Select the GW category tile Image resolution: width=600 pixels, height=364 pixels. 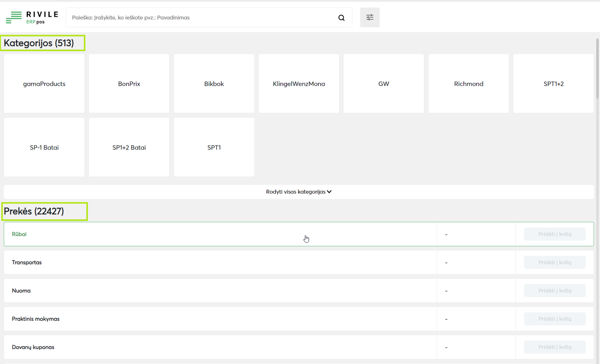click(384, 84)
